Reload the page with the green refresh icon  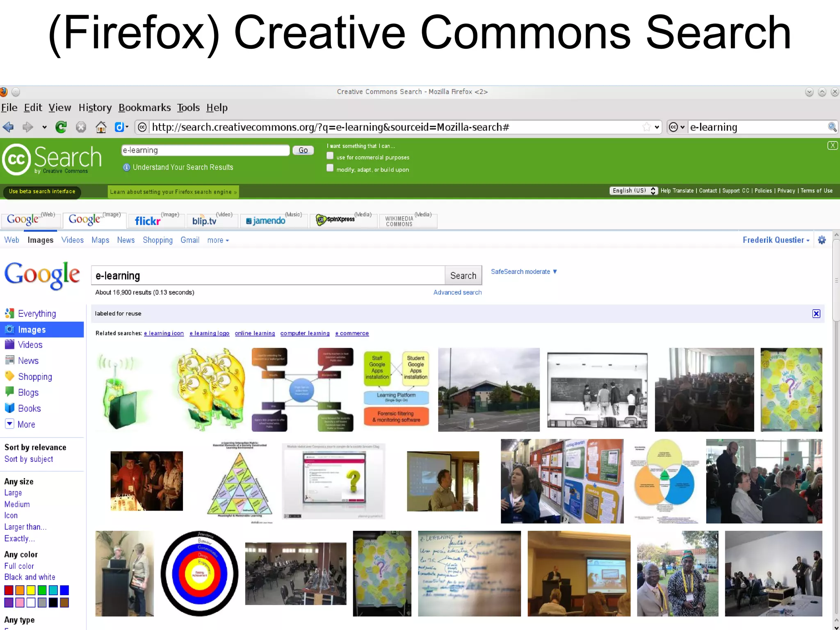[61, 127]
